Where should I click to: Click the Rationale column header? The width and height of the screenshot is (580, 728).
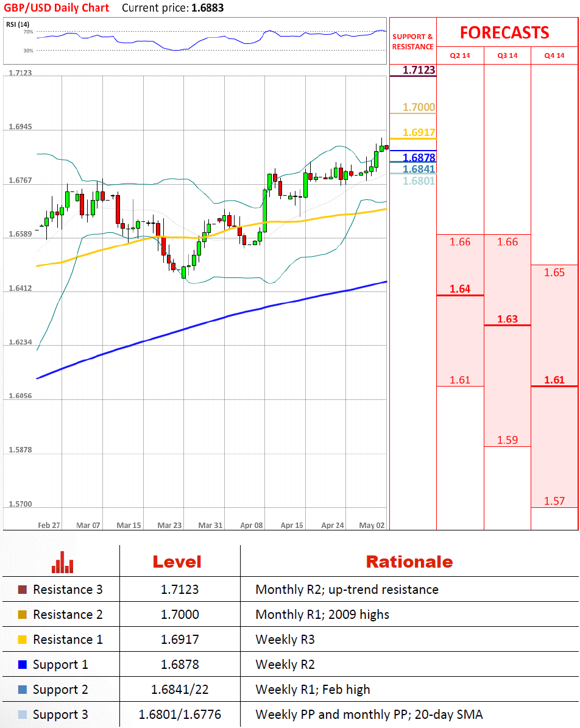tap(409, 562)
